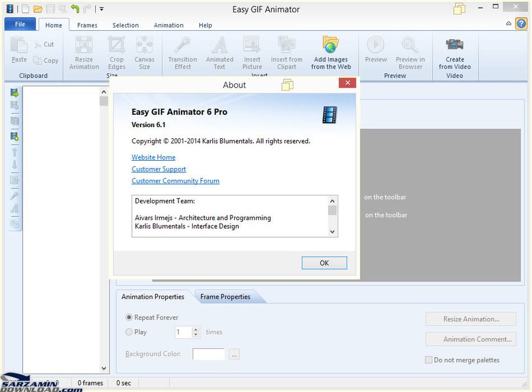Click the frame list scroll down arrow
This screenshot has width=532, height=392.
[104, 368]
